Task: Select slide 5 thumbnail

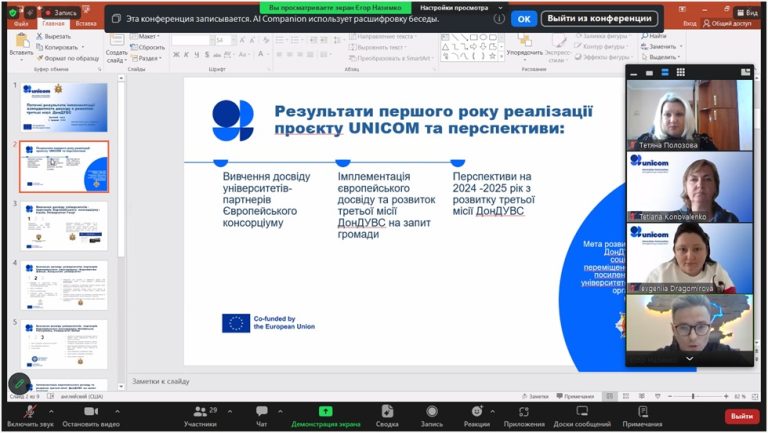Action: (64, 345)
